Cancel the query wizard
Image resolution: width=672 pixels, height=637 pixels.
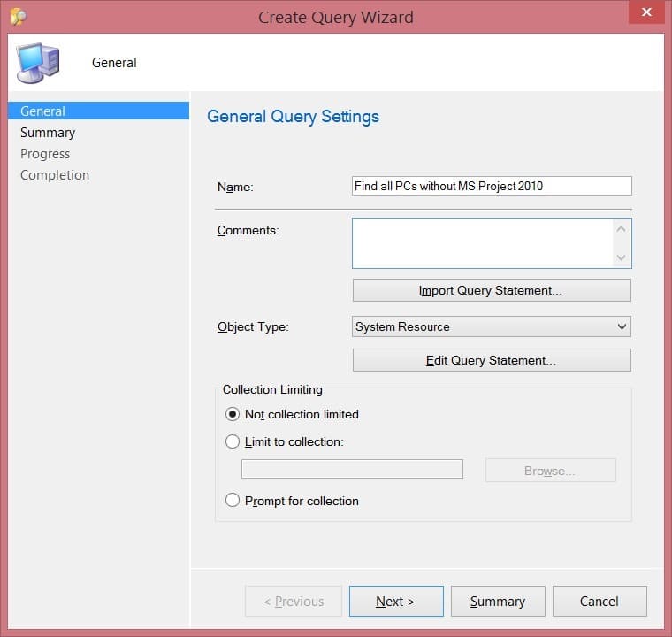599,602
